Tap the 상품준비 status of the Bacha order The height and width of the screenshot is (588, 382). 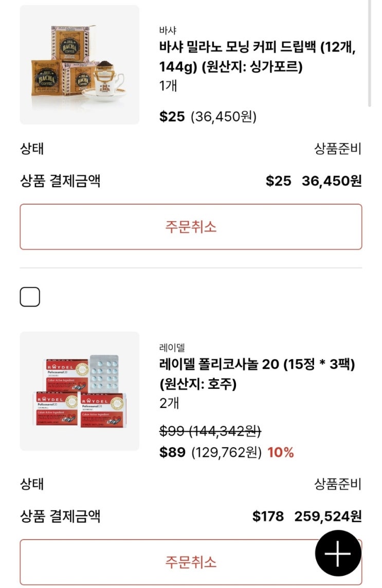click(338, 149)
